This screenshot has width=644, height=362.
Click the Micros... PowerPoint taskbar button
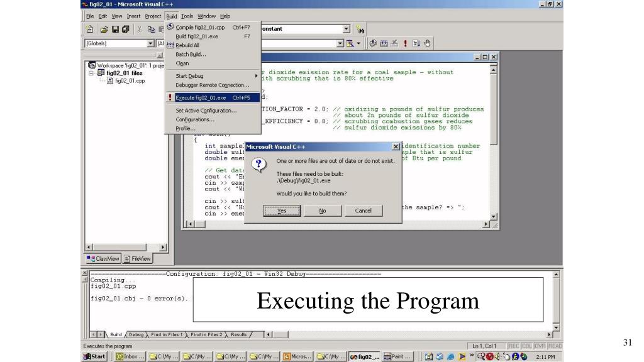coord(297,357)
